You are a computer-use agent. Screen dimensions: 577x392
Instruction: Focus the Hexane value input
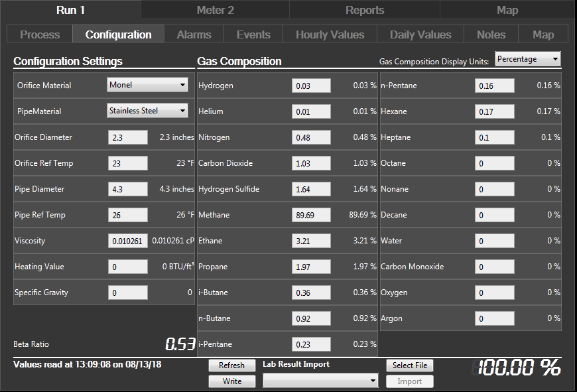[x=494, y=111]
